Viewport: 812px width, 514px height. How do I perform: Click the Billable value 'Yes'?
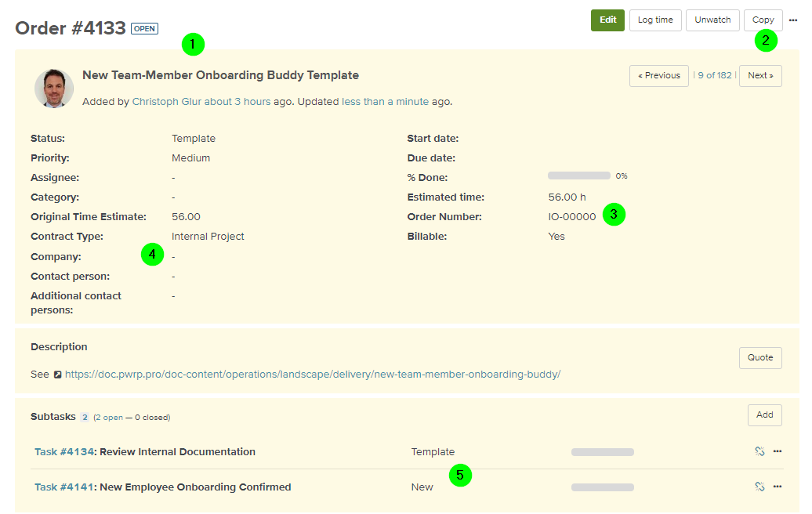point(556,237)
